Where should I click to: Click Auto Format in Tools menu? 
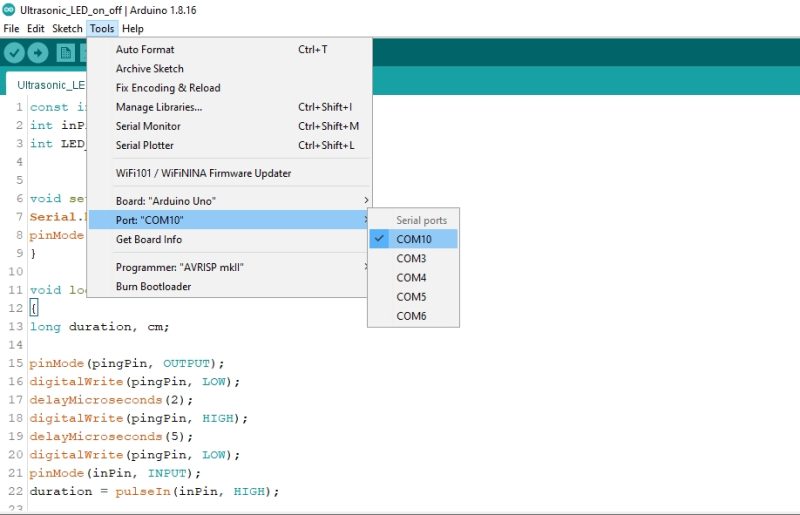(x=145, y=49)
